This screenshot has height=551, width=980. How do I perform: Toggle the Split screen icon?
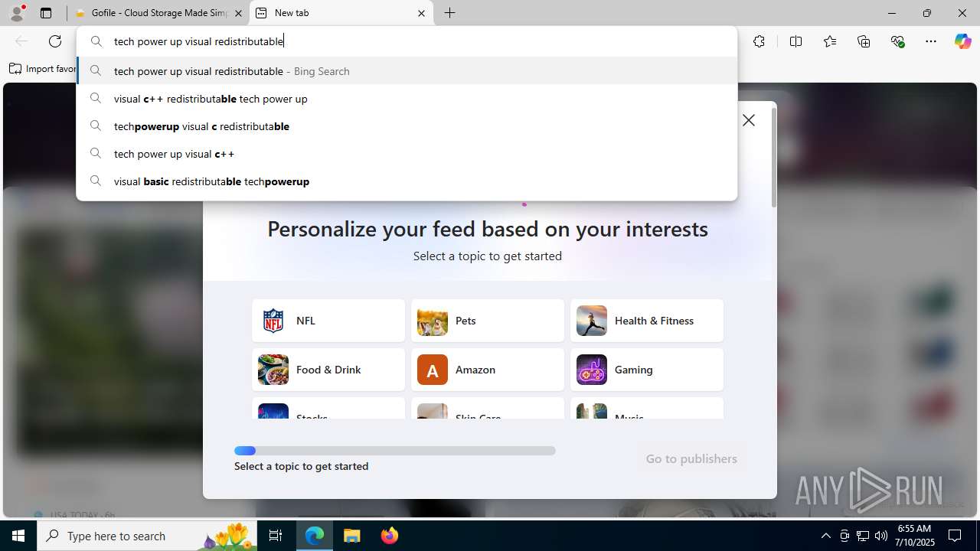pos(795,41)
